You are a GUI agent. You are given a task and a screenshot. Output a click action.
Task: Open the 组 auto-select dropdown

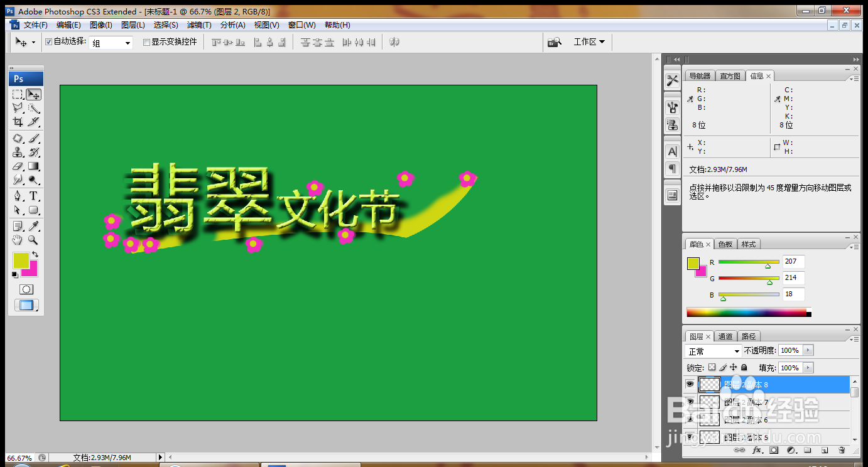click(x=111, y=43)
